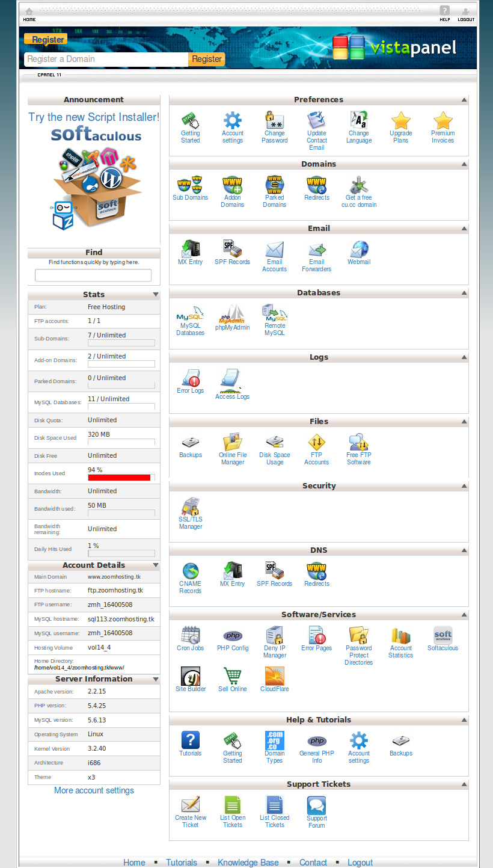Open Cron Jobs
This screenshot has height=868, width=493.
coord(191,639)
